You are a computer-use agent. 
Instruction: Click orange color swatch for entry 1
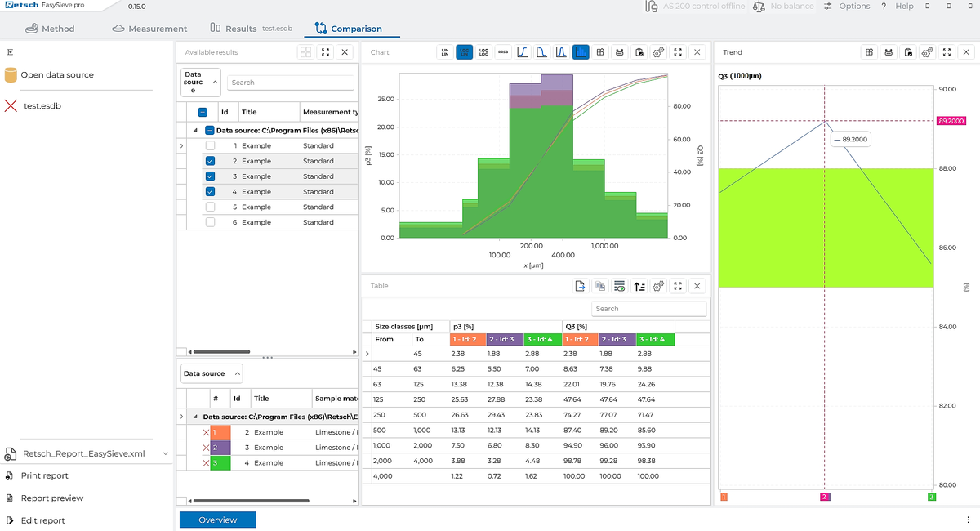coord(220,432)
